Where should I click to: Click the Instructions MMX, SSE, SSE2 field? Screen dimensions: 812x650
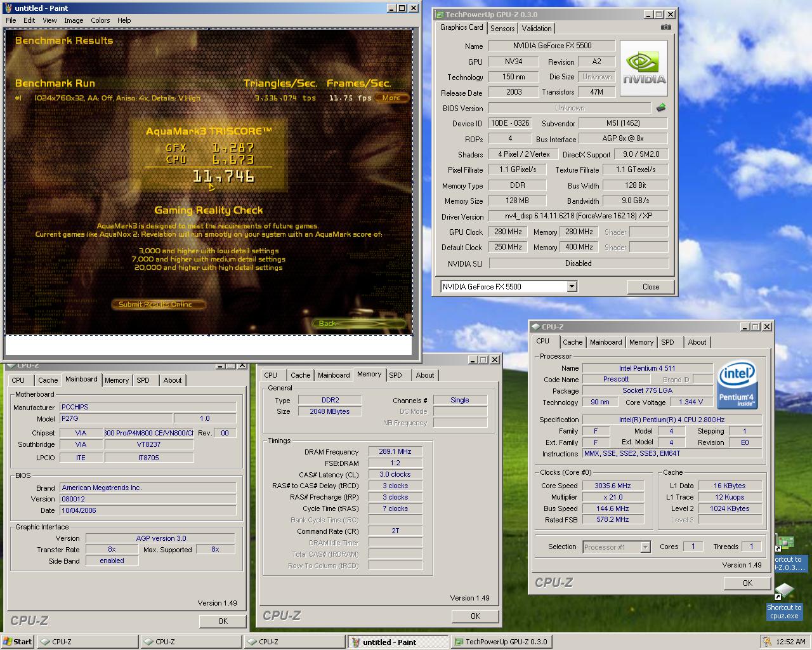click(x=672, y=453)
